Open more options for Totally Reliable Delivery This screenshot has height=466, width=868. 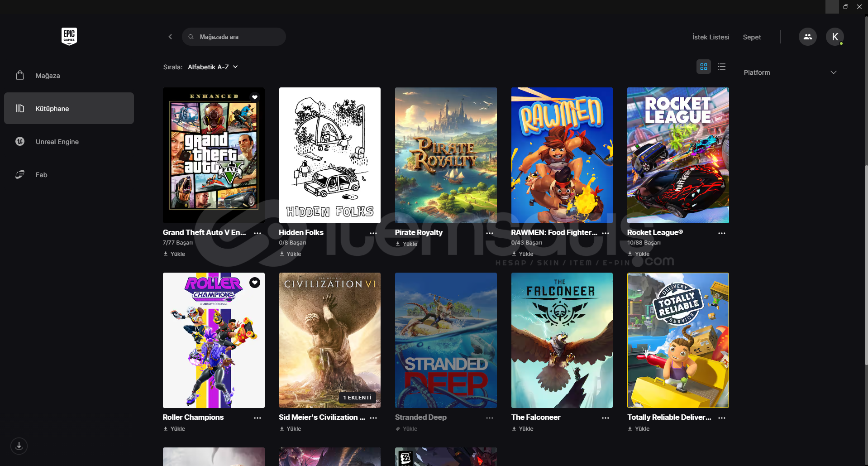point(722,418)
